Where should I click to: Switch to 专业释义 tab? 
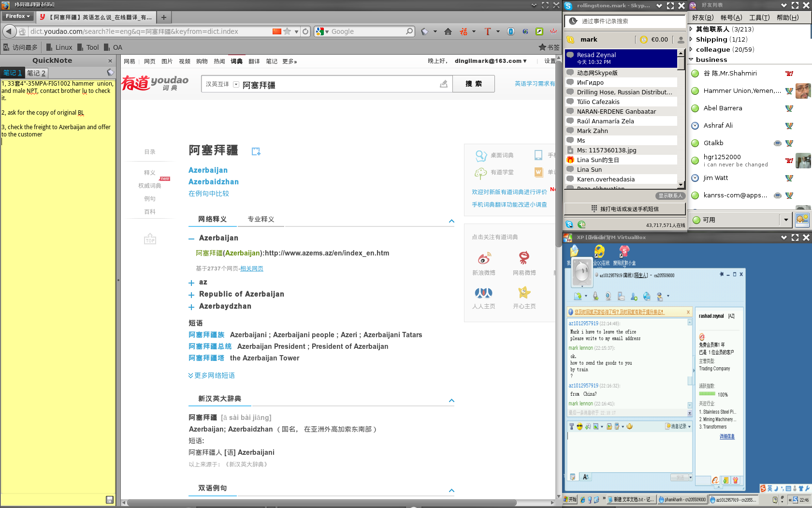[261, 219]
